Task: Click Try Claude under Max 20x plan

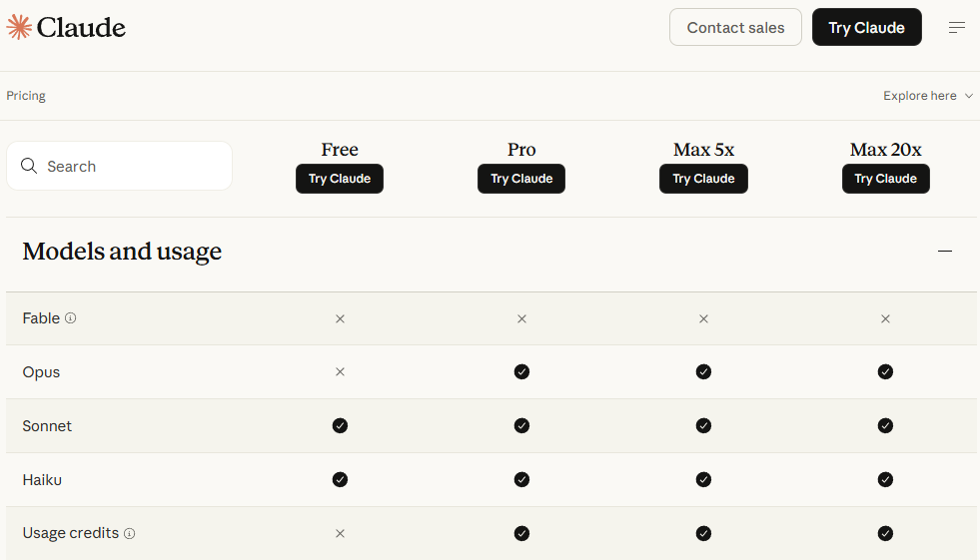Action: [886, 179]
